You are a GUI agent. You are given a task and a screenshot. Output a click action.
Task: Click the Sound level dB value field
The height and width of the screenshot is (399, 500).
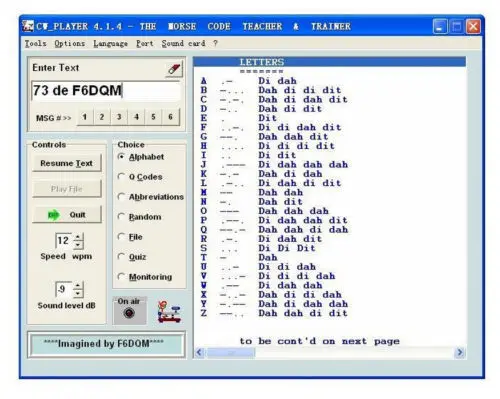64,289
